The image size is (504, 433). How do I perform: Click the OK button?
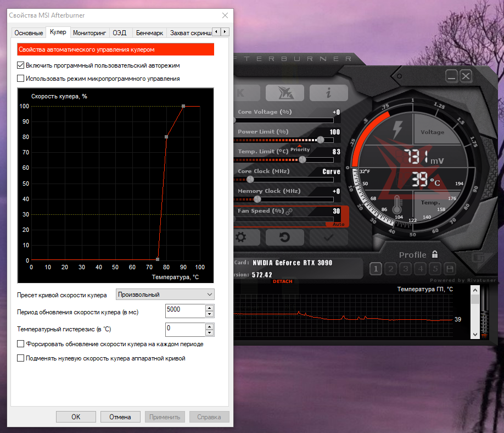coord(76,417)
